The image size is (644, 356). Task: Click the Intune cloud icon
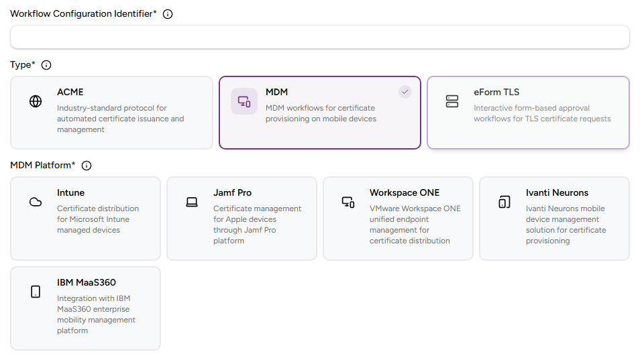(x=36, y=202)
